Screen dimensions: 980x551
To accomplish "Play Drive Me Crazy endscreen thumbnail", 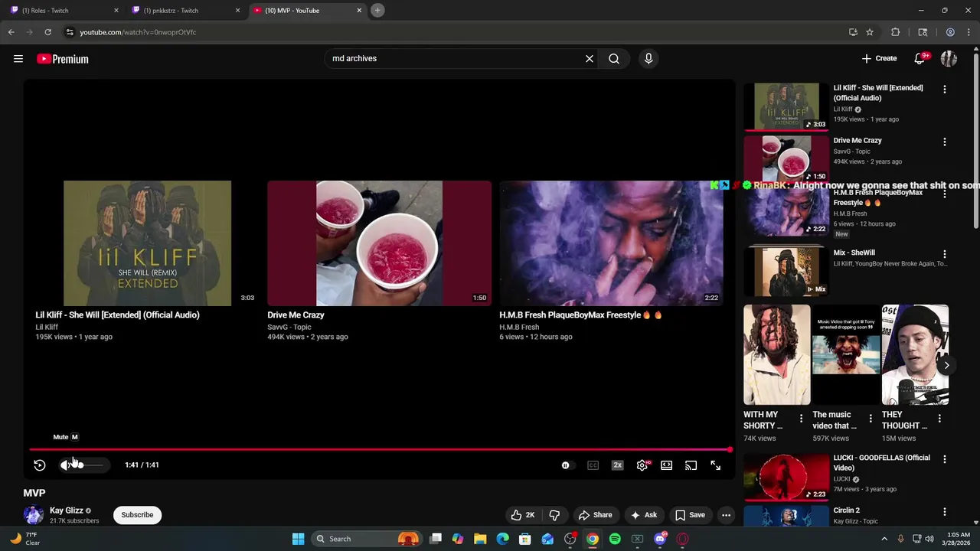I will pyautogui.click(x=379, y=243).
